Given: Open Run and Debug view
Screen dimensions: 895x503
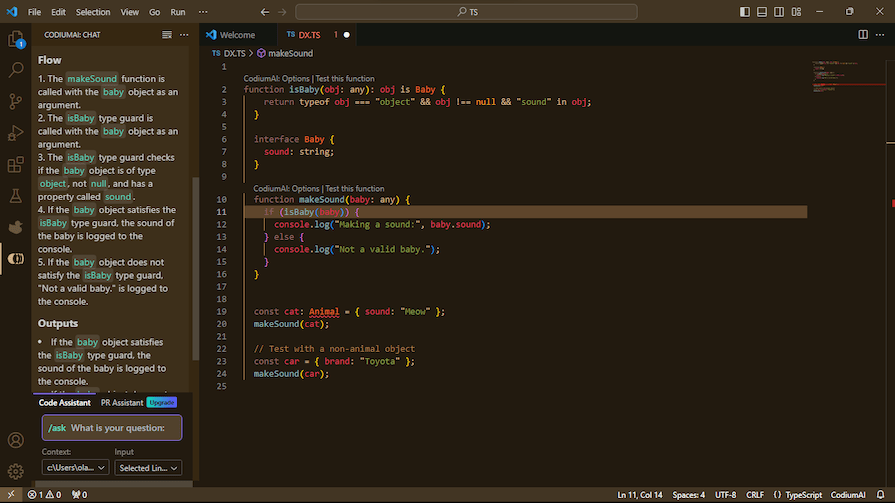Looking at the screenshot, I should 16,133.
